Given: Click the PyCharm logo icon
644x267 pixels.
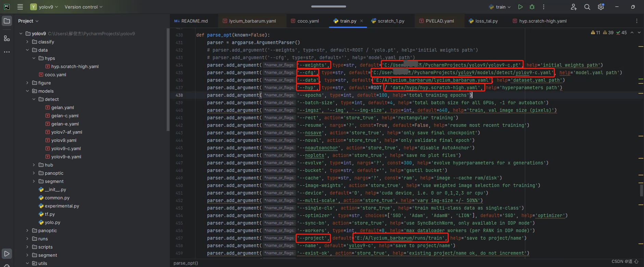Looking at the screenshot, I should [x=7, y=7].
